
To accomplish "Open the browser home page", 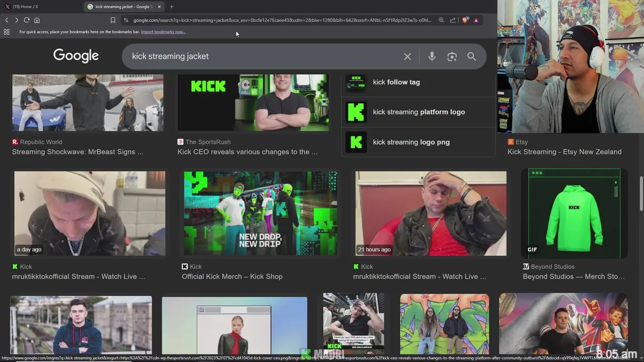I will point(37,20).
